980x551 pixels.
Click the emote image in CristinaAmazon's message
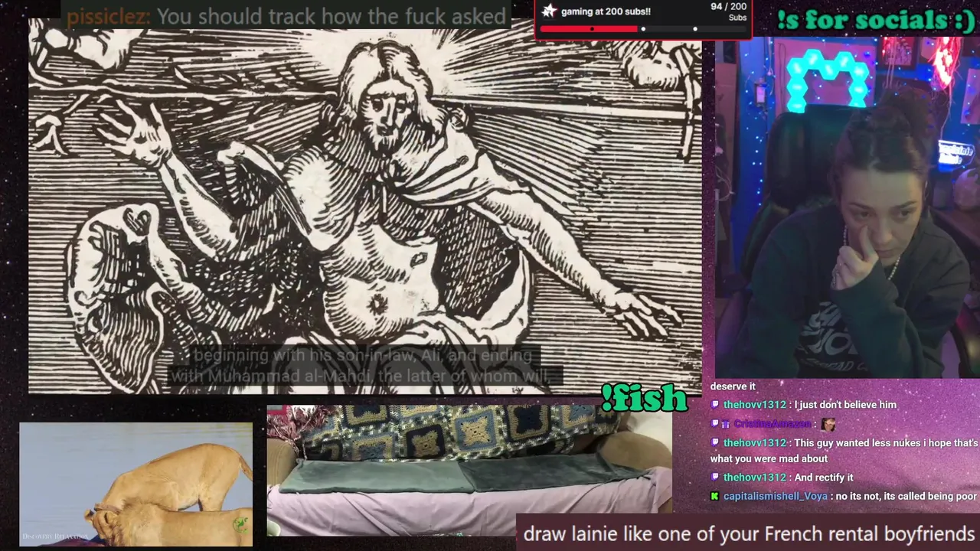[x=828, y=424]
